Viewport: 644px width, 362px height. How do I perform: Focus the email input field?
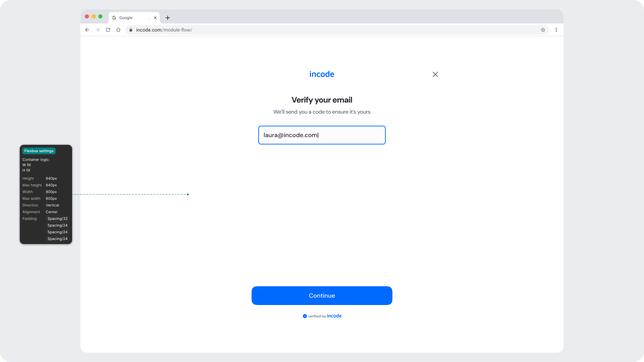pos(322,135)
